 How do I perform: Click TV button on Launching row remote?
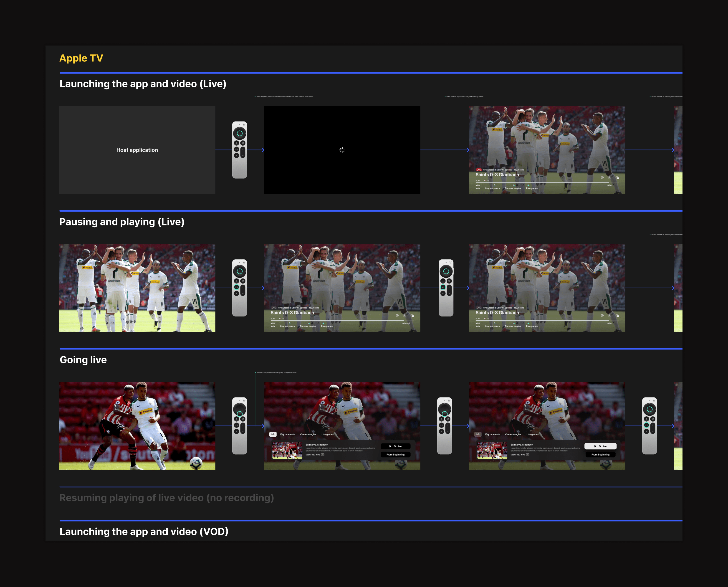(243, 143)
